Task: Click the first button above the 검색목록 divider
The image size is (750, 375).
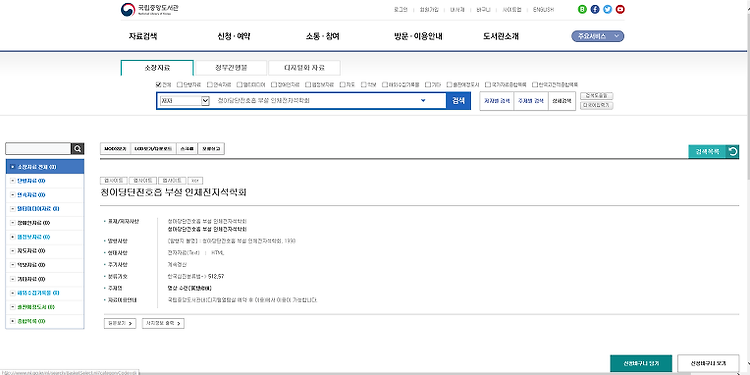Action: [115, 149]
